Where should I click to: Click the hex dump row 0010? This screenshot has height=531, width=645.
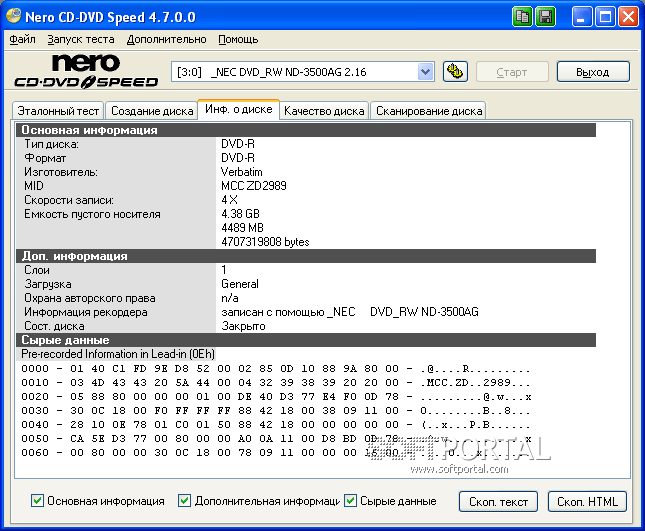tap(276, 383)
